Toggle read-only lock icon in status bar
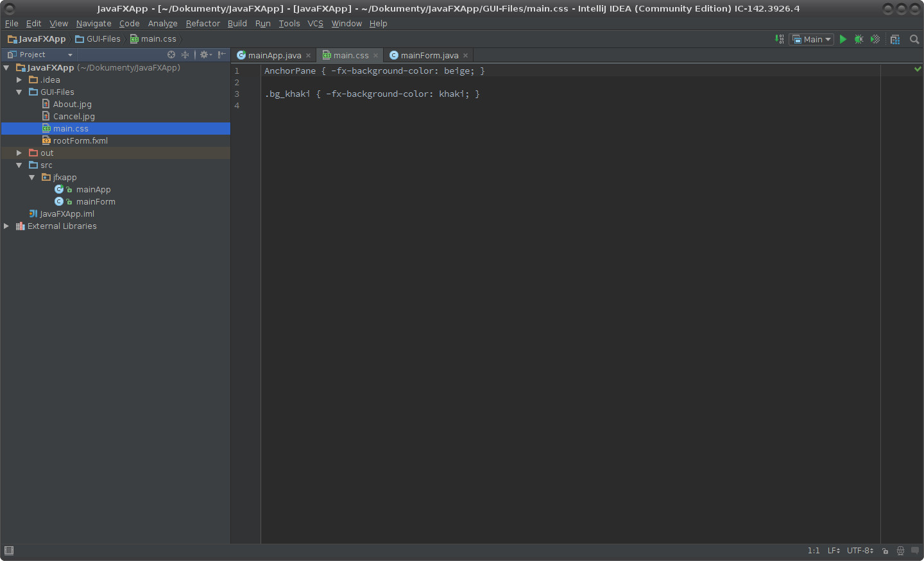 [x=886, y=551]
